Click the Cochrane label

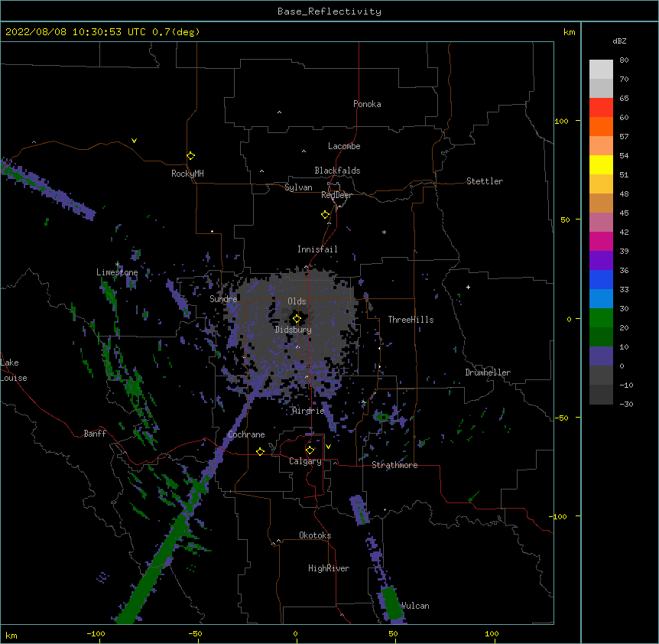click(246, 434)
